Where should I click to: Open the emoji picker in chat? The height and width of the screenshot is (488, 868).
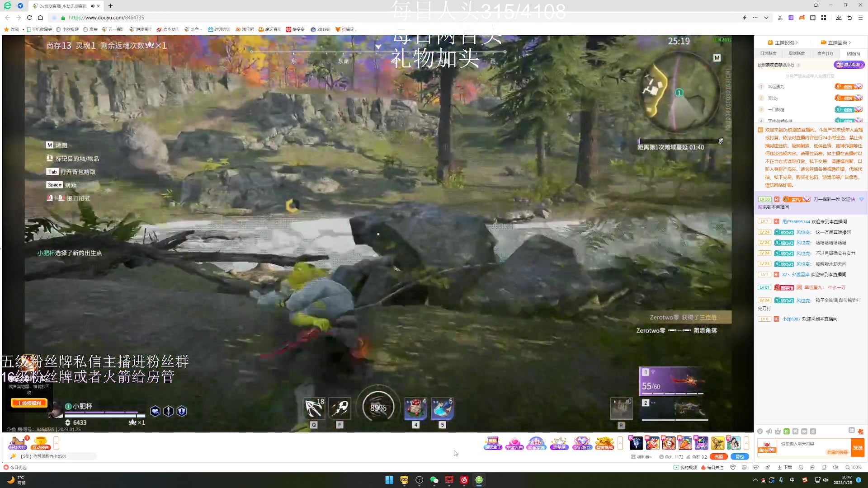tap(760, 432)
